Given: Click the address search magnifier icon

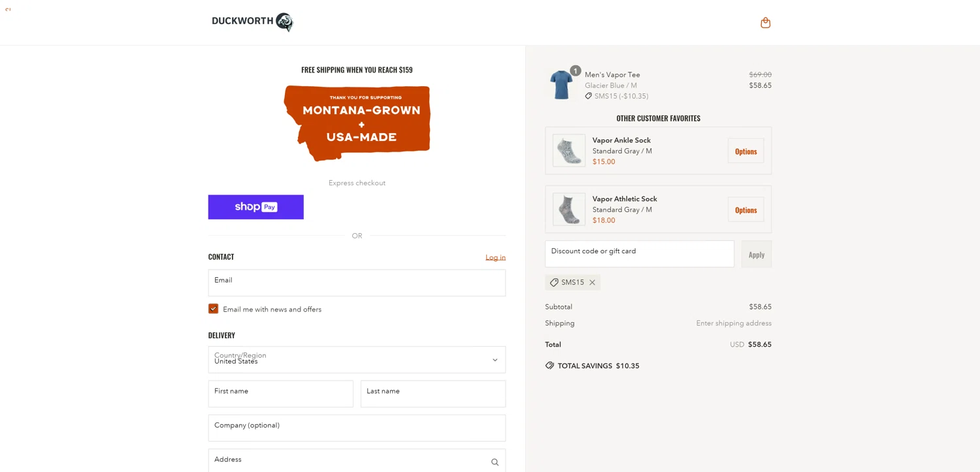Looking at the screenshot, I should (x=495, y=462).
